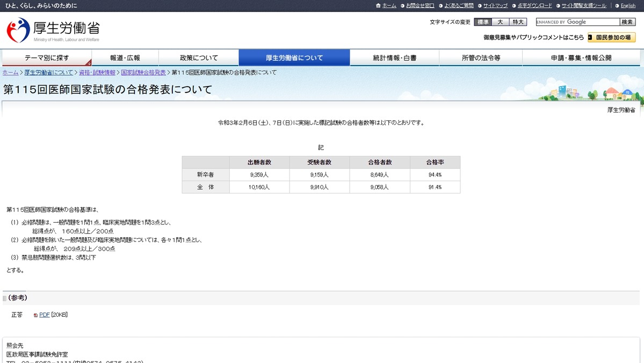The height and width of the screenshot is (363, 644).
Task: Go to 国家試験合格発表 breadcrumb
Action: (143, 73)
